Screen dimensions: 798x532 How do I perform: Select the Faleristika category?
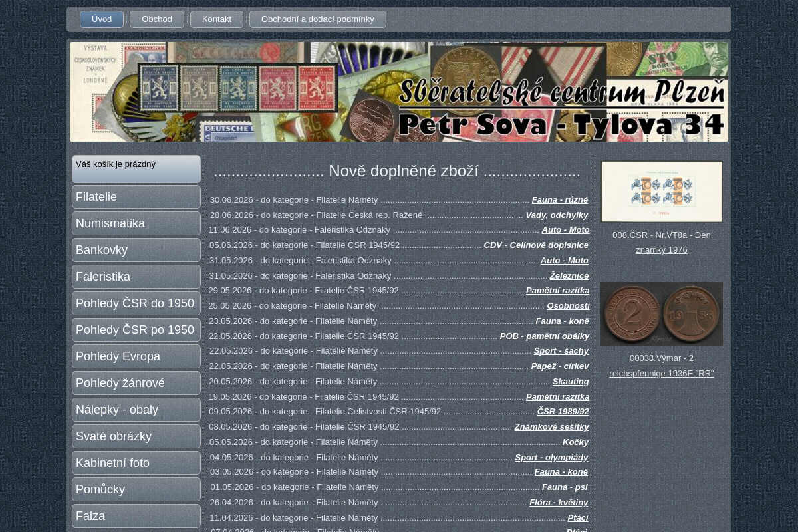(136, 277)
